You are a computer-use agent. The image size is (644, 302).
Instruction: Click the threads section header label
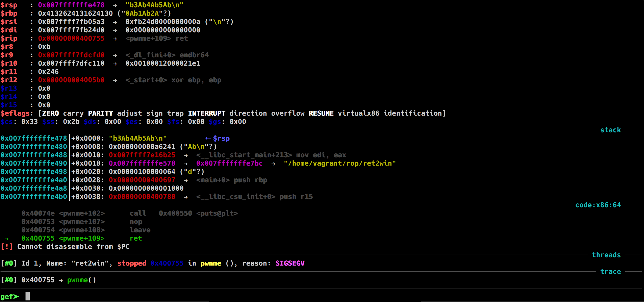[606, 255]
